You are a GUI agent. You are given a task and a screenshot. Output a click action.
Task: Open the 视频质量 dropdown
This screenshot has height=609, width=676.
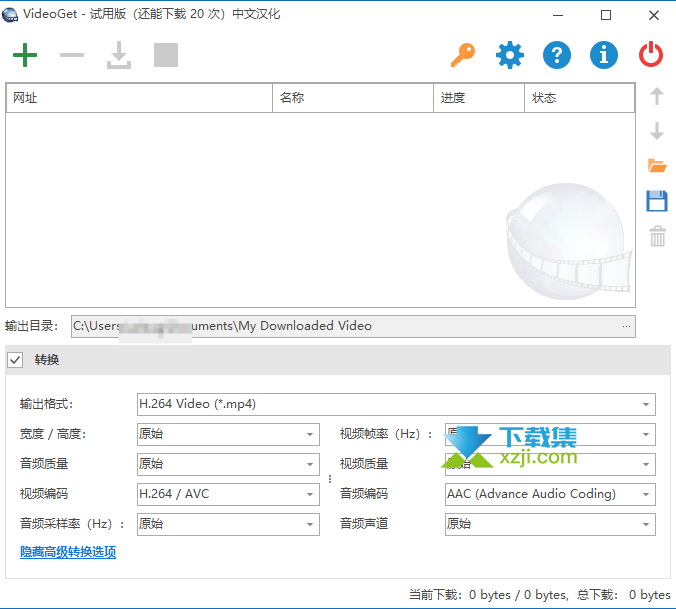pyautogui.click(x=550, y=464)
